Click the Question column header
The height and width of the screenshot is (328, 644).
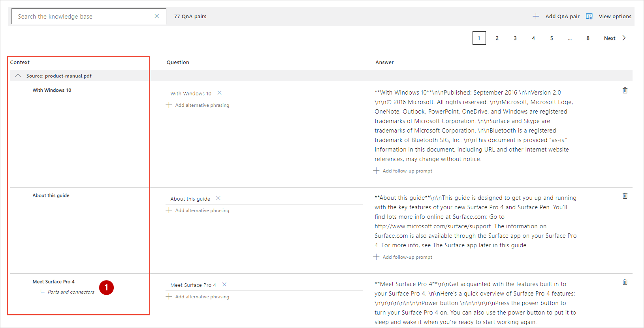click(x=178, y=62)
